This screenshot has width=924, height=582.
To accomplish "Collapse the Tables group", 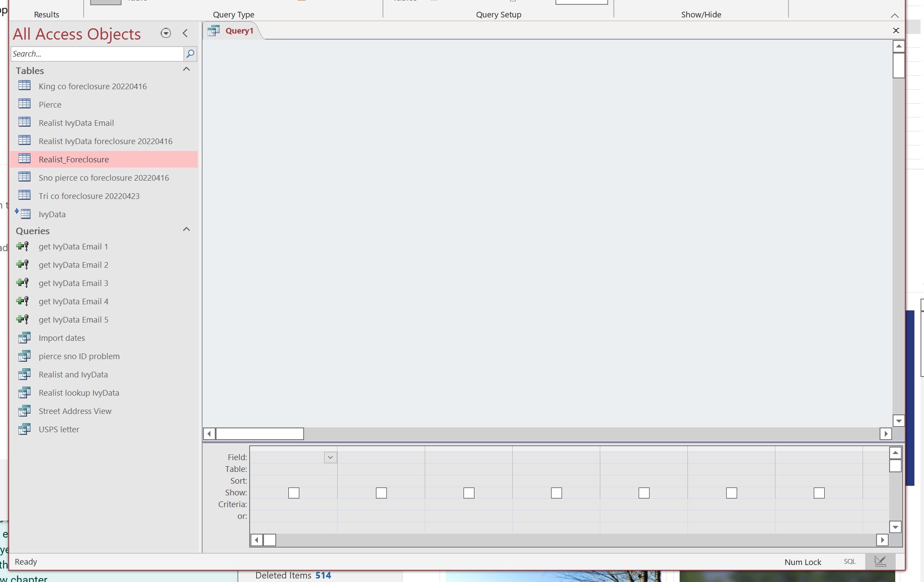I will pyautogui.click(x=186, y=70).
